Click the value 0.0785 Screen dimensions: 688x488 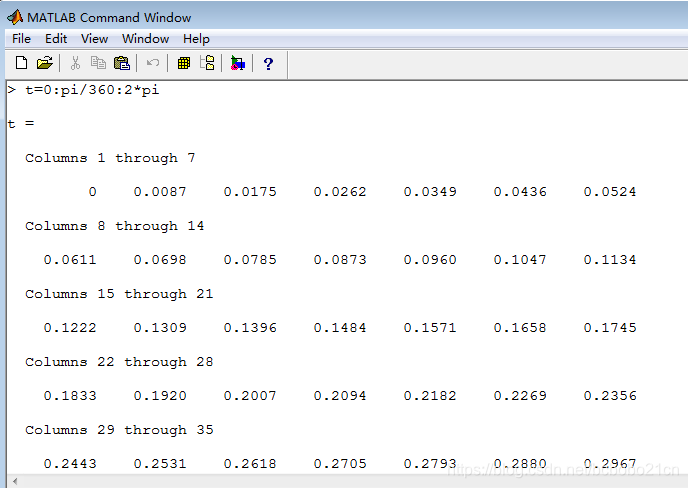[250, 260]
